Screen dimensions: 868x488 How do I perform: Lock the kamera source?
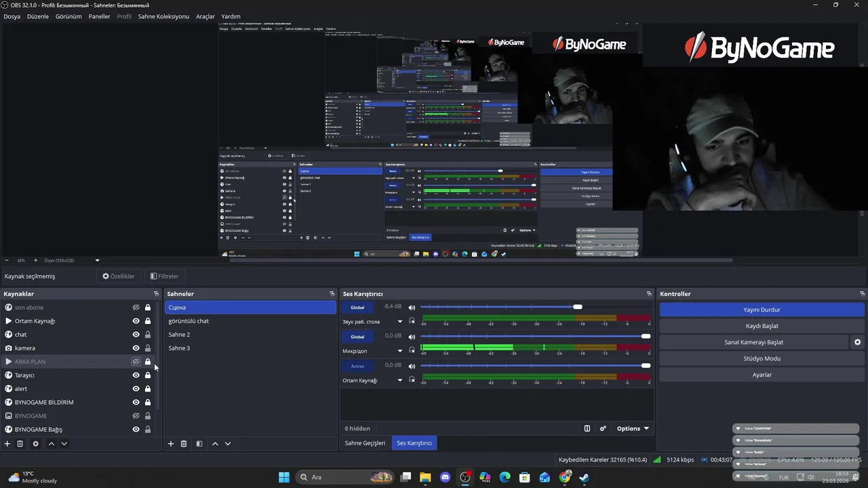[148, 348]
